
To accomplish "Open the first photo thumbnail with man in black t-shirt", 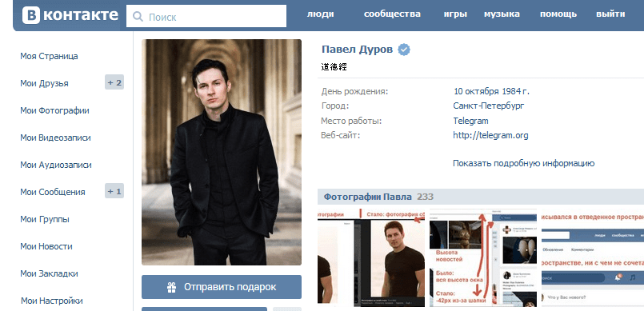I will coord(371,257).
